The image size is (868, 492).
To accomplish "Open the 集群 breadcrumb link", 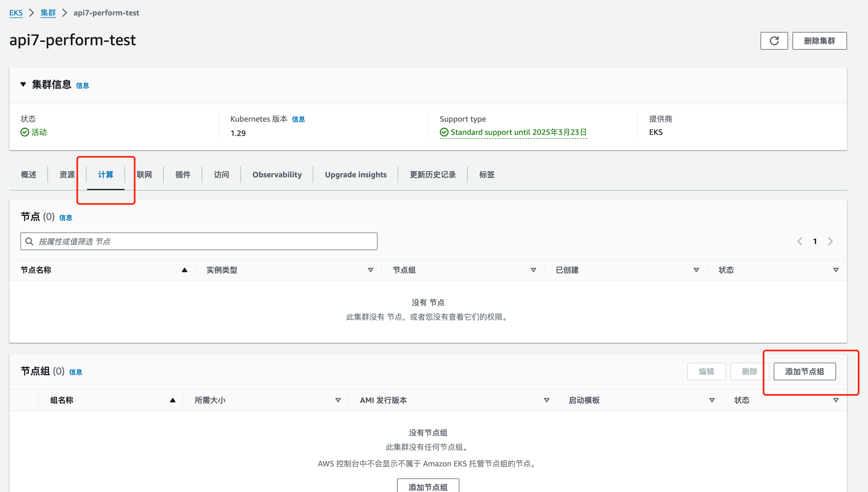I will (x=48, y=13).
